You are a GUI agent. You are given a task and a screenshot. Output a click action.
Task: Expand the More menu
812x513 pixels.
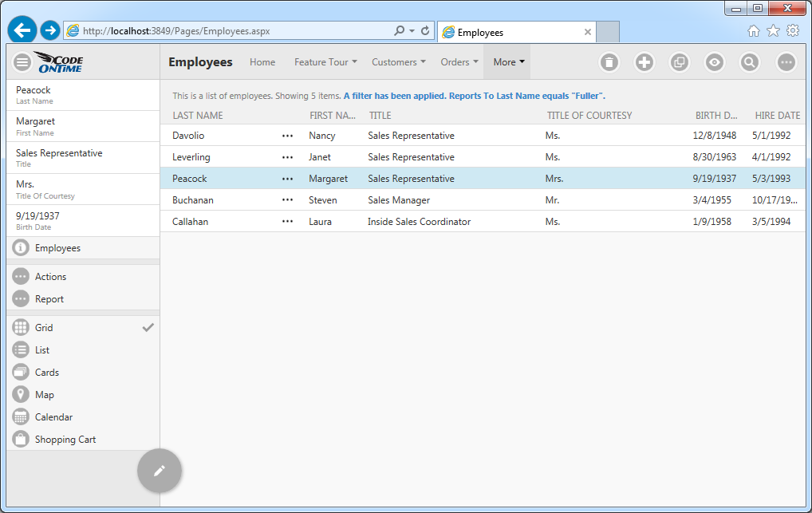[x=509, y=62]
